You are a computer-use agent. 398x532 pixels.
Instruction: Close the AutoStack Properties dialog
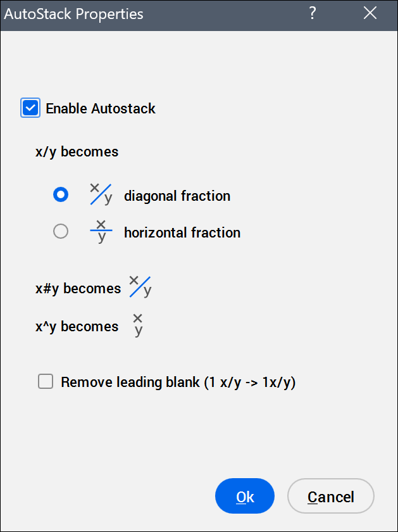pos(370,14)
